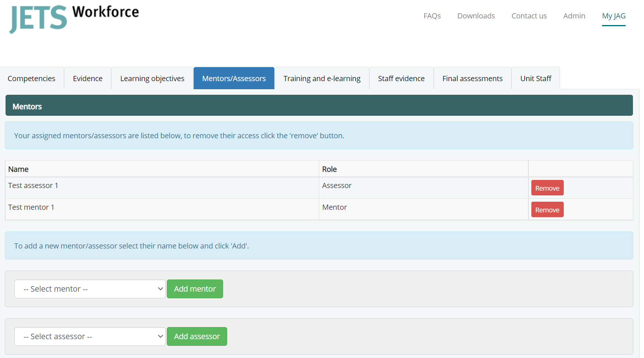Open the Evidence tab

tap(88, 79)
